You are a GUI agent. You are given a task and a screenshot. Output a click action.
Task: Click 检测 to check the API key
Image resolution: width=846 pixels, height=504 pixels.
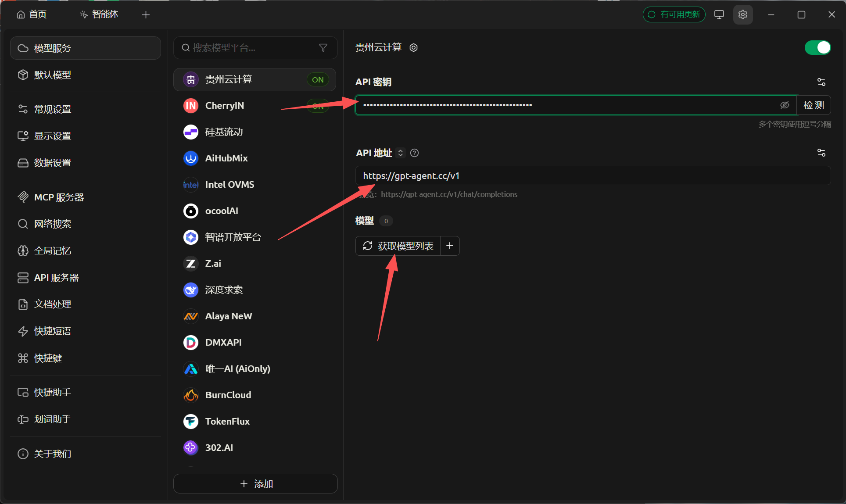click(814, 105)
